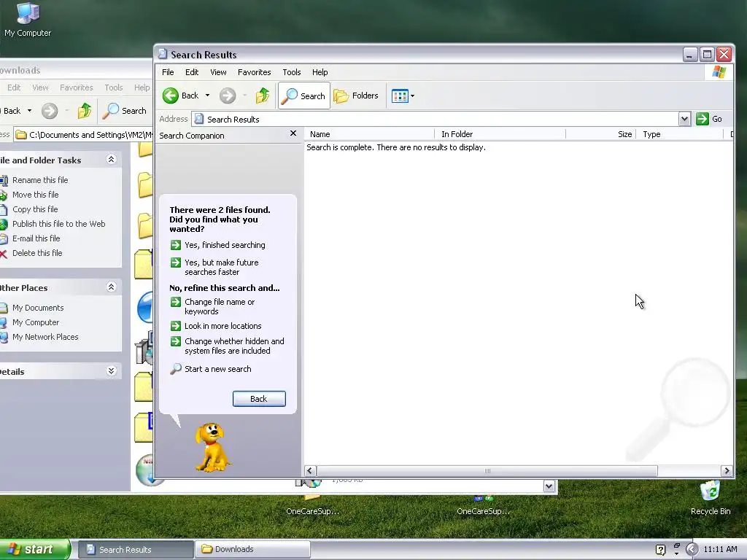Sort results by the In Folder column
Image resolution: width=747 pixels, height=560 pixels.
point(500,134)
